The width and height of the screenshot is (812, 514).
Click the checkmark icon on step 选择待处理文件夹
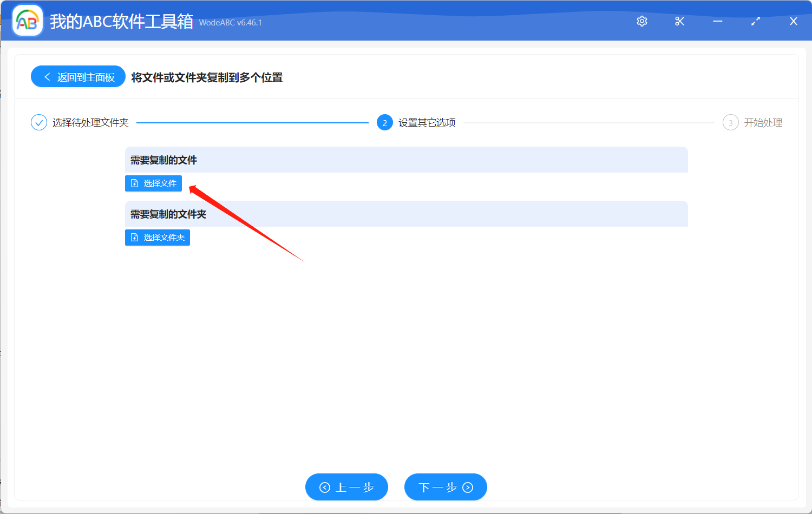tap(38, 122)
